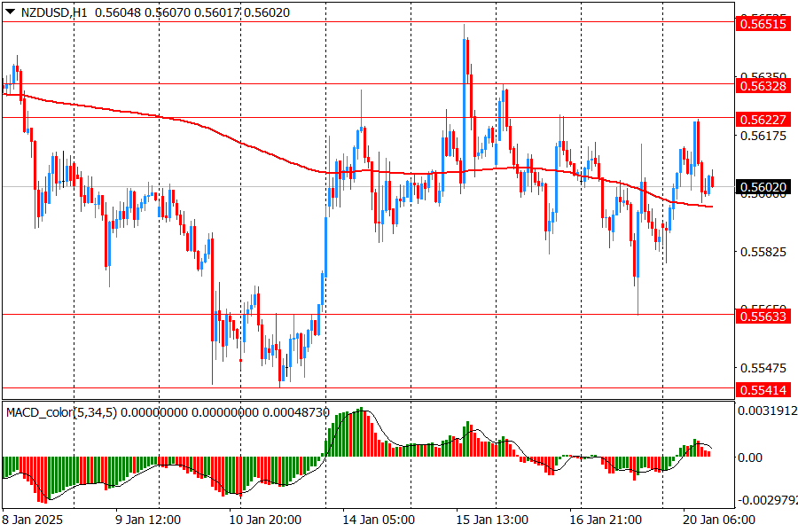Click the MACD 0.00 zero level label
Viewport: 798px width, 532px height.
point(750,458)
